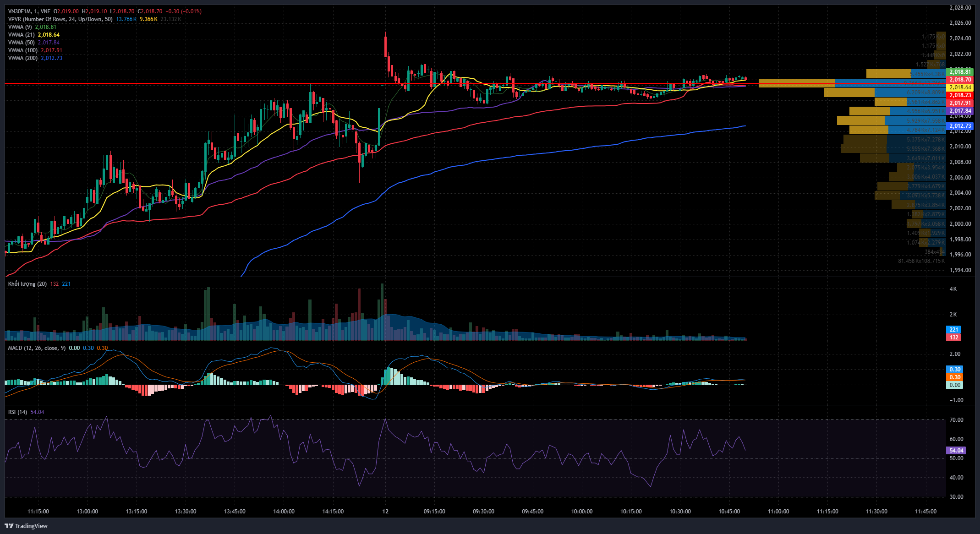Click the MACD (12, 26, close, 9) label

[37, 348]
